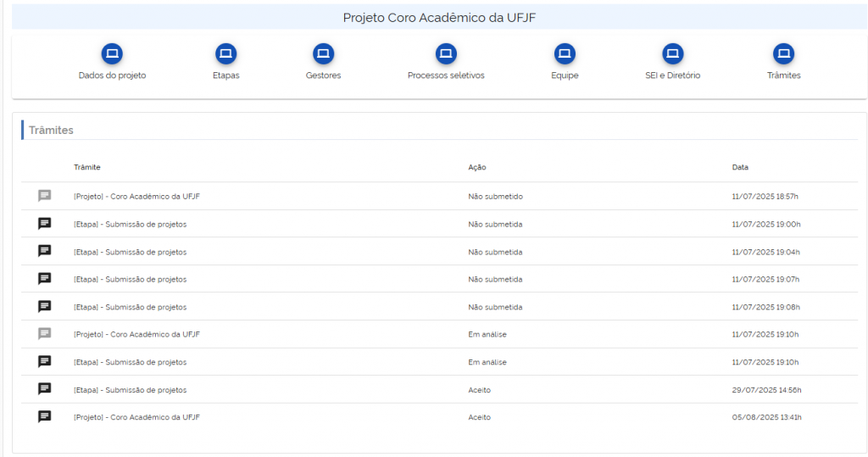This screenshot has width=868, height=457.
Task: Go to Gestores section icon
Action: [x=323, y=54]
